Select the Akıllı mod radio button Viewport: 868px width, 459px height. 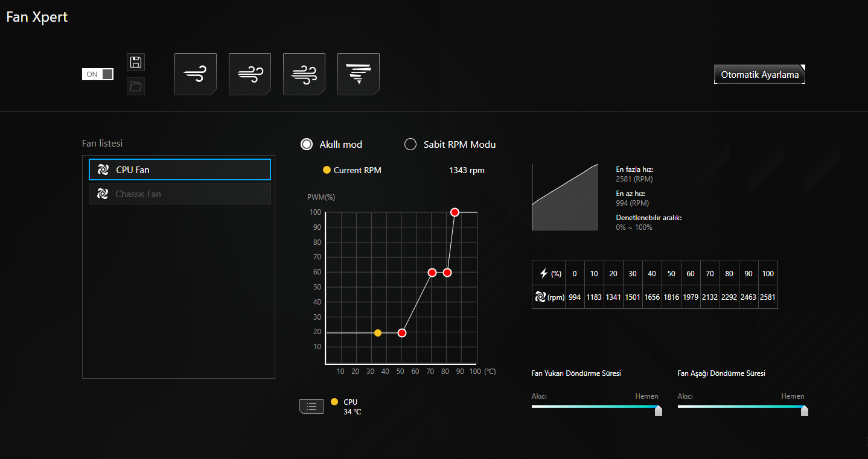tap(307, 144)
